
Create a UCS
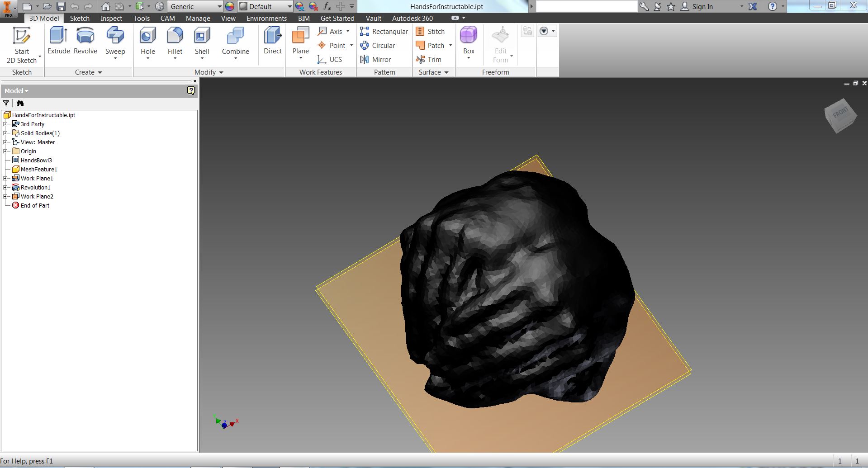click(x=330, y=59)
